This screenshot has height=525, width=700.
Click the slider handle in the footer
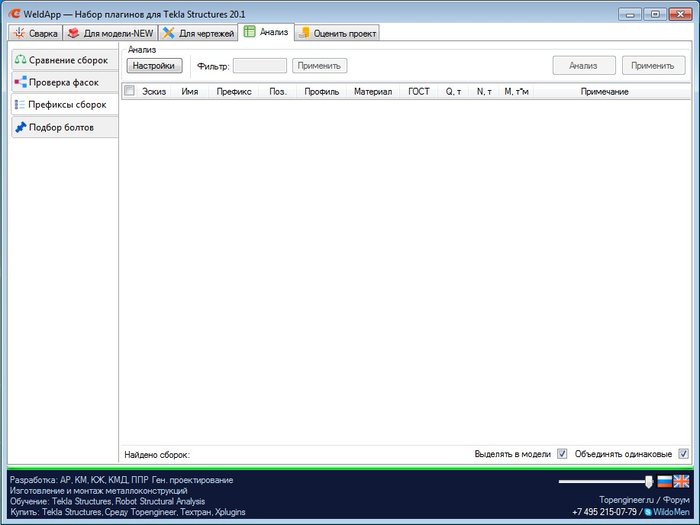(x=649, y=482)
